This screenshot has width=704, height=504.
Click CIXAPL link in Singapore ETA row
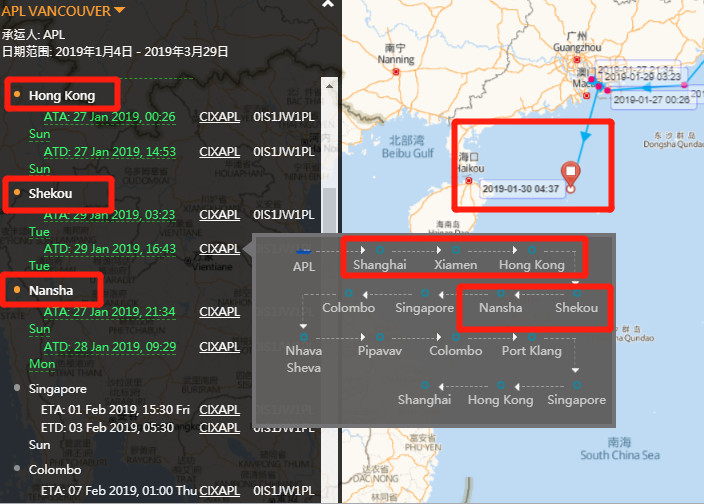point(220,410)
